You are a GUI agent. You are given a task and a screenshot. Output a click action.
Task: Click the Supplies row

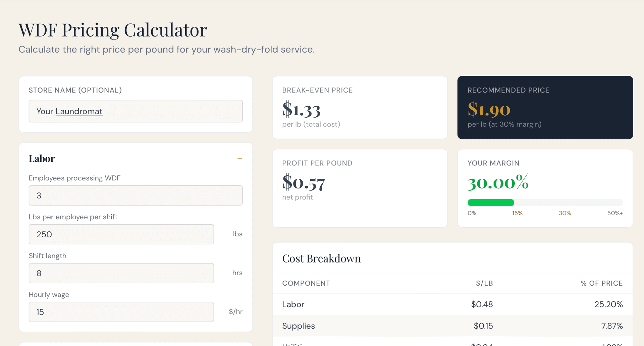(x=452, y=326)
